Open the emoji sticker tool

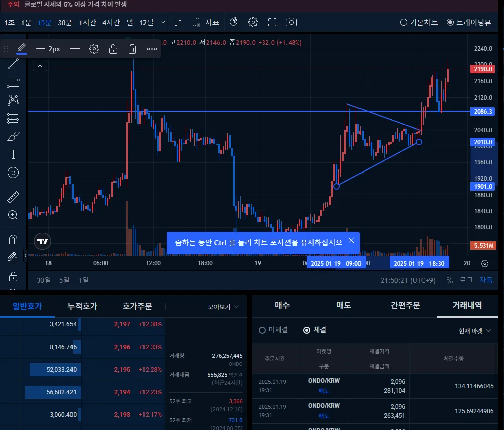13,173
